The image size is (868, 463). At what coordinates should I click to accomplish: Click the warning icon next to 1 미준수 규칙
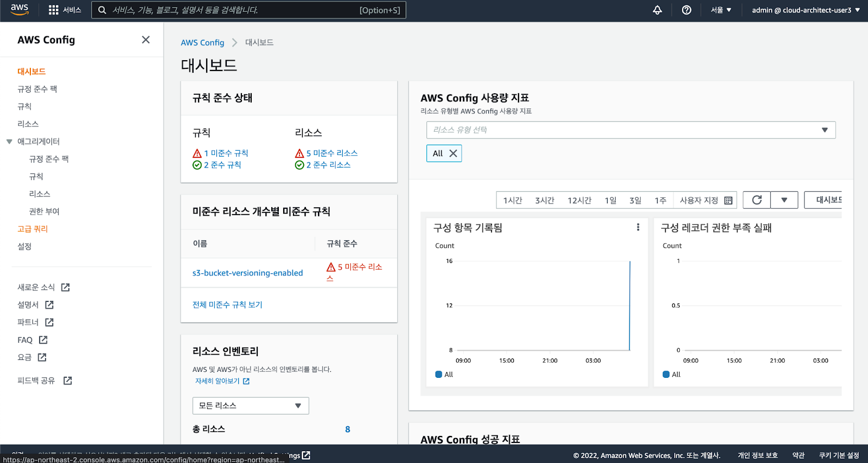pyautogui.click(x=197, y=153)
